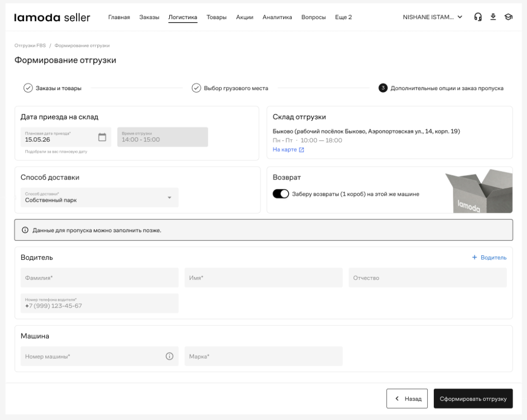Screen dimensions: 527x420
Task: Open the Главная menu item
Action: (x=119, y=17)
